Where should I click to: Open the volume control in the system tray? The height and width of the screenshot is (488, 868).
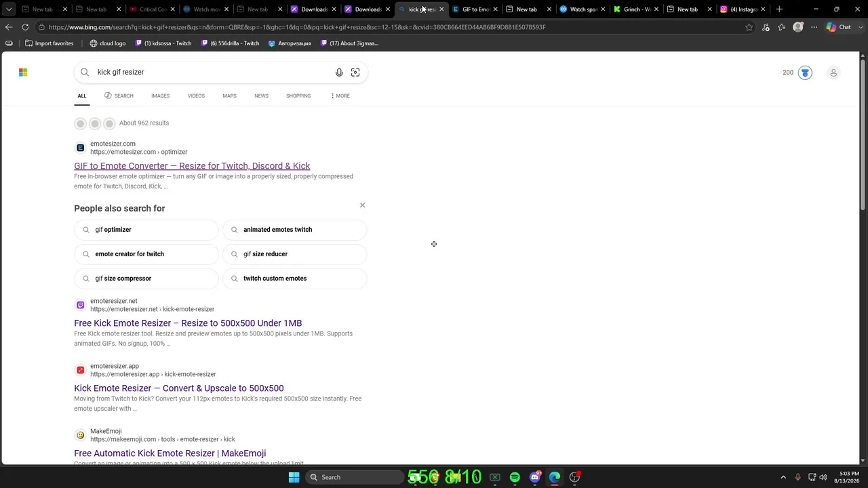[x=824, y=477]
